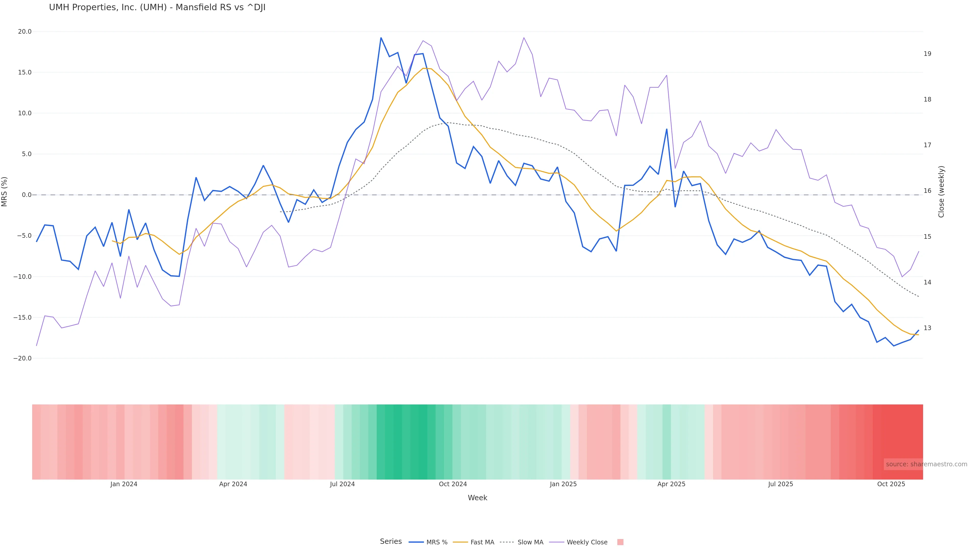Screen dimensions: 980x551
Task: Click the 20.0 tick on the MRS axis
Action: pos(25,32)
